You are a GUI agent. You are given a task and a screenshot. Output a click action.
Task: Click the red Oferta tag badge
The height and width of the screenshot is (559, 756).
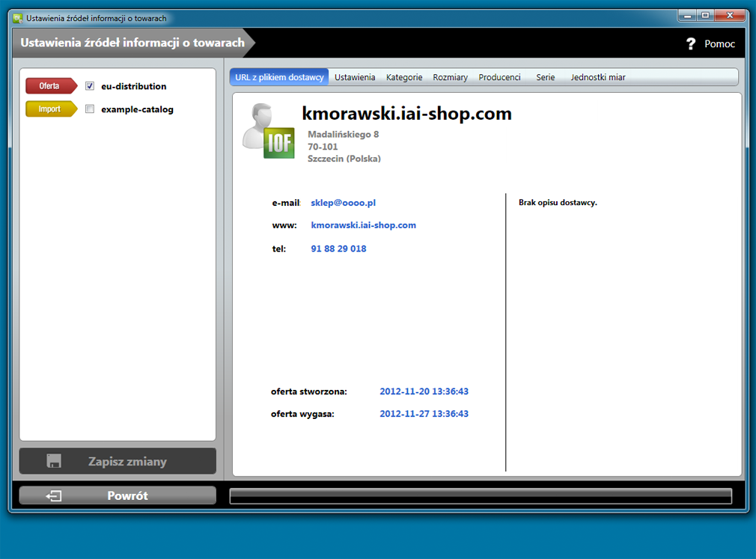50,86
